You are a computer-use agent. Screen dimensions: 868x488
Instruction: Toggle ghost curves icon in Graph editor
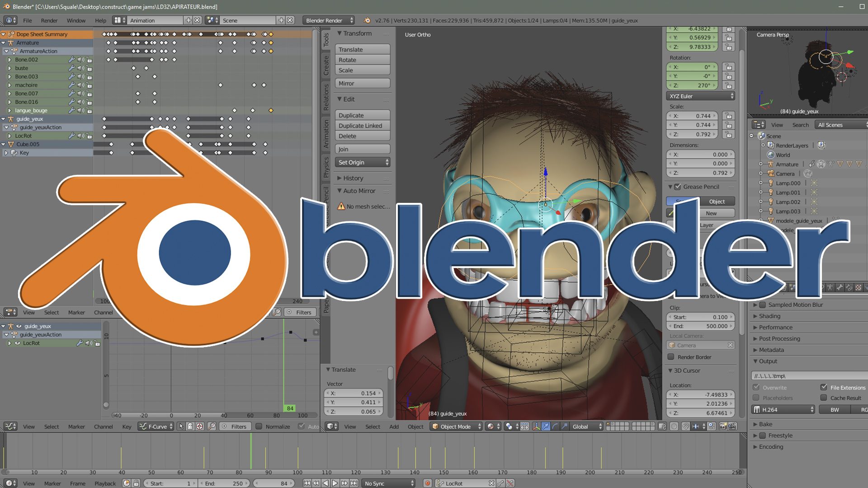pyautogui.click(x=190, y=427)
